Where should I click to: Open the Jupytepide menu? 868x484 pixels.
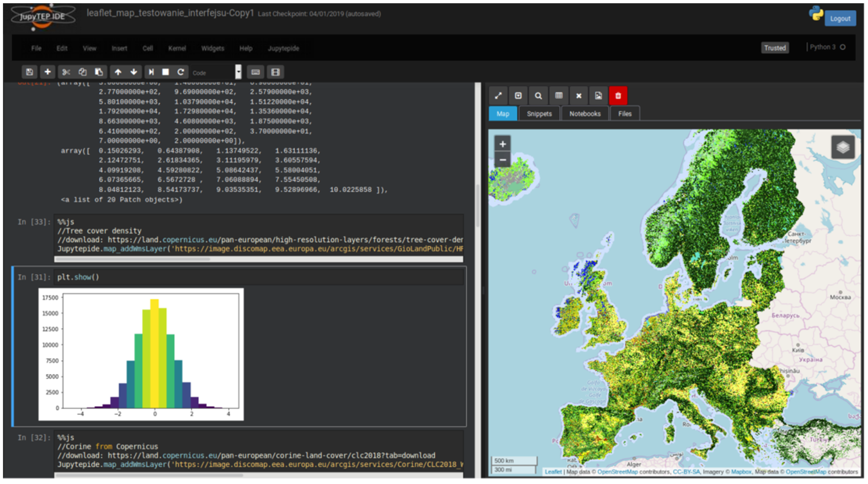tap(283, 48)
